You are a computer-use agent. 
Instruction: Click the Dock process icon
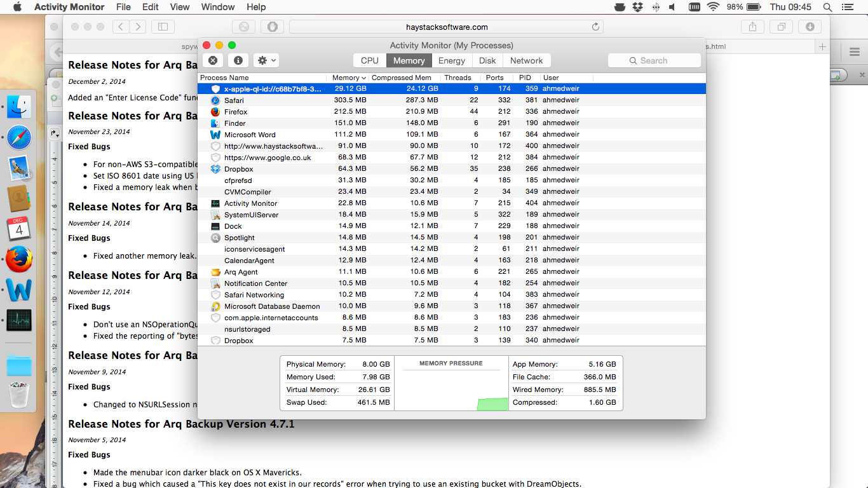pos(215,226)
